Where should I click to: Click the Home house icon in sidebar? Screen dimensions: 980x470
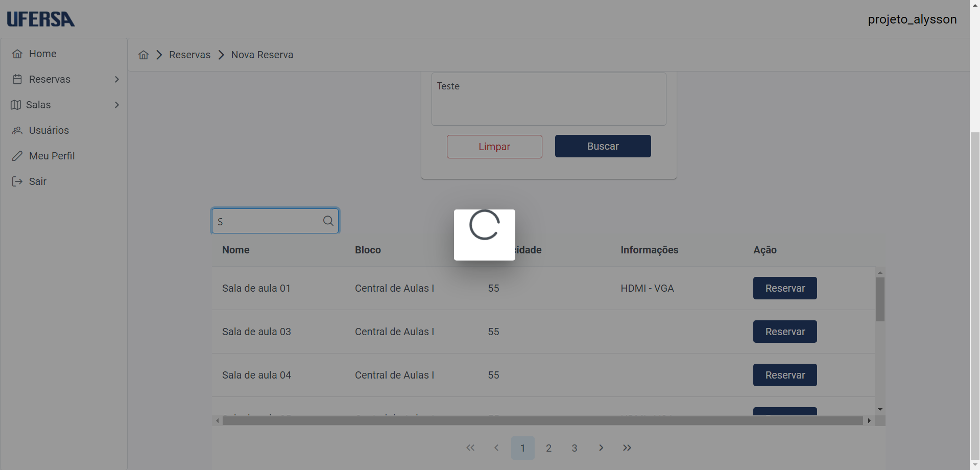17,54
